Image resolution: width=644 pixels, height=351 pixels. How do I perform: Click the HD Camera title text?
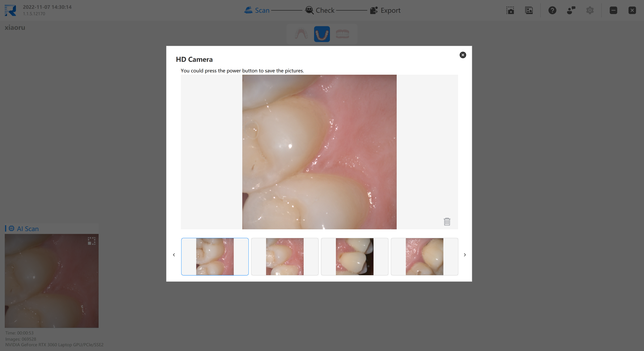point(194,59)
